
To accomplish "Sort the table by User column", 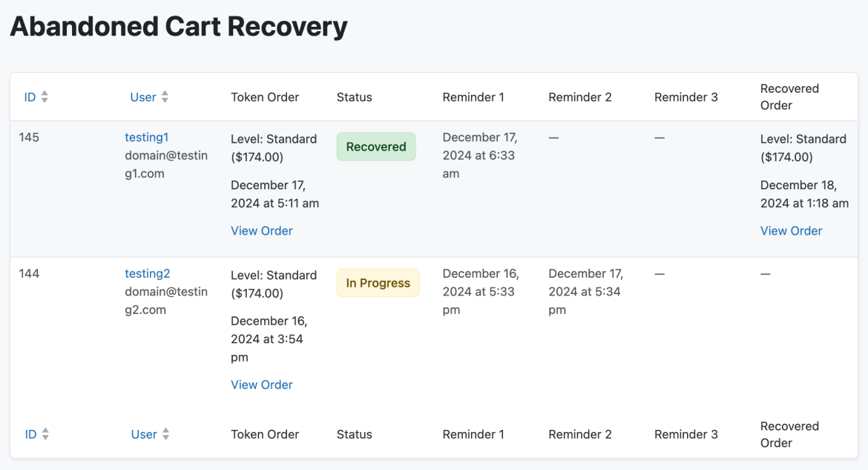I will click(x=143, y=97).
